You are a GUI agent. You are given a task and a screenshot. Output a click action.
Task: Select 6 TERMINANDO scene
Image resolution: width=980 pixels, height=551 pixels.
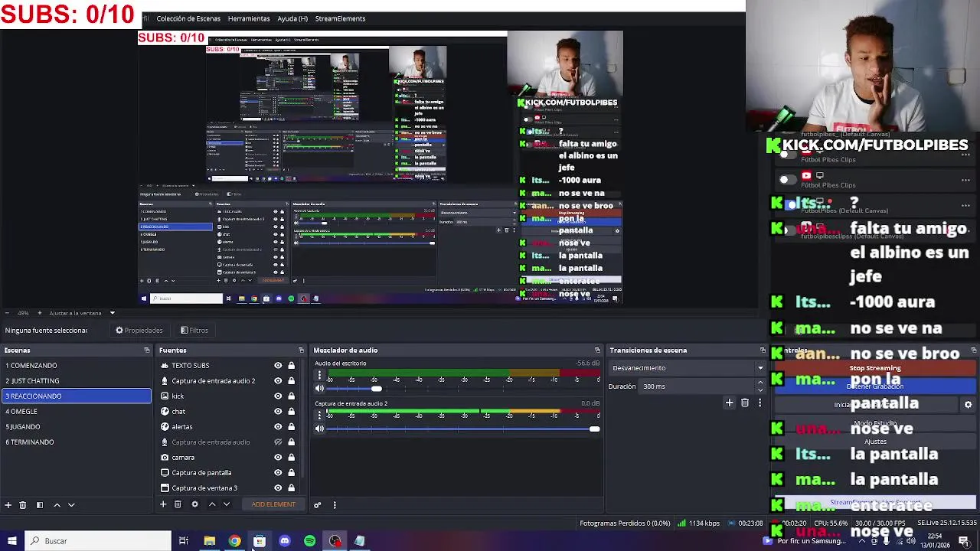(x=77, y=442)
